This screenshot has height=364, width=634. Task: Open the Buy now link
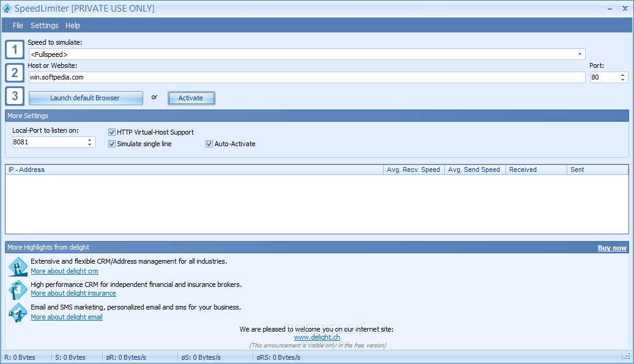[612, 248]
